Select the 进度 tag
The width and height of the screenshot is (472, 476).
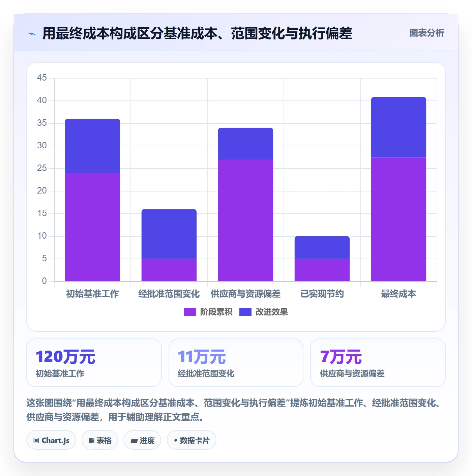[142, 440]
